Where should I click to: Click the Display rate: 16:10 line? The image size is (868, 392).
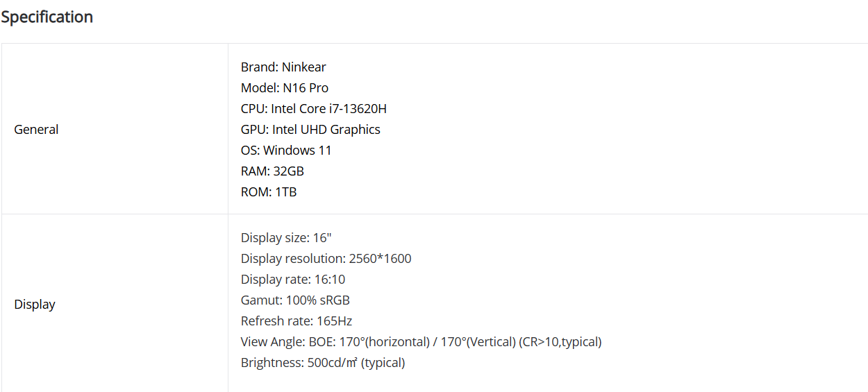click(x=293, y=279)
